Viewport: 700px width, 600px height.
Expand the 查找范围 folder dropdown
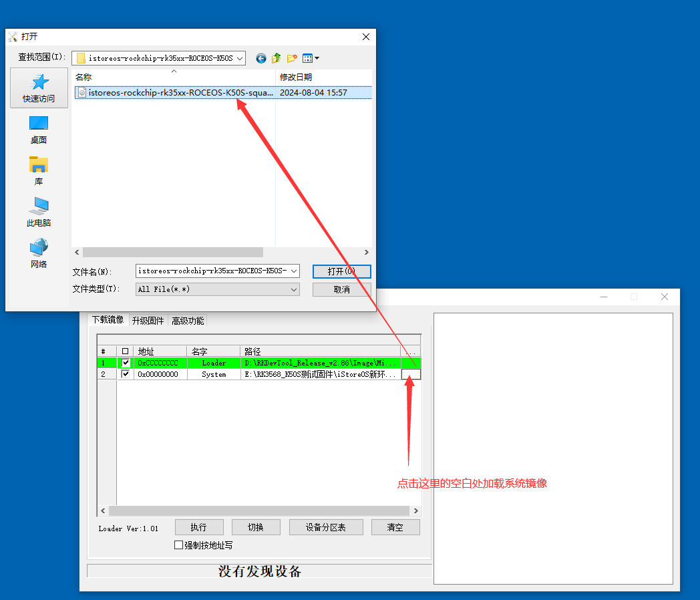[240, 58]
